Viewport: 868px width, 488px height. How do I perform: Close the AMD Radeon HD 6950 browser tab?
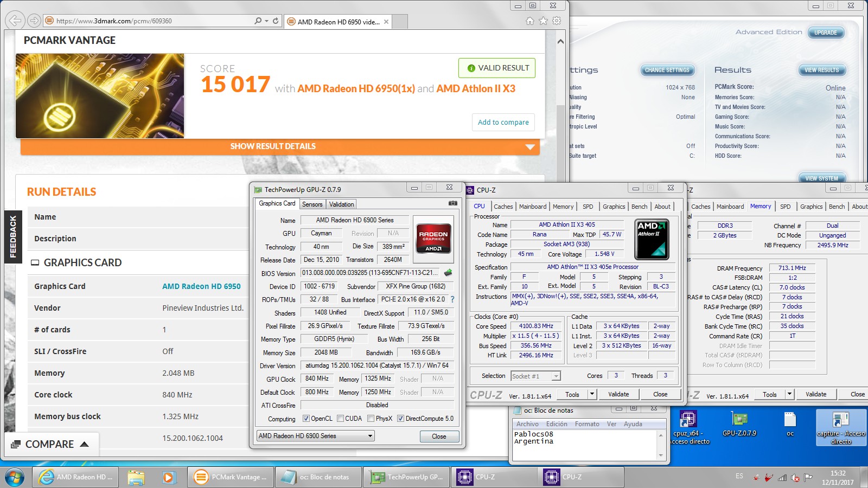pyautogui.click(x=386, y=22)
